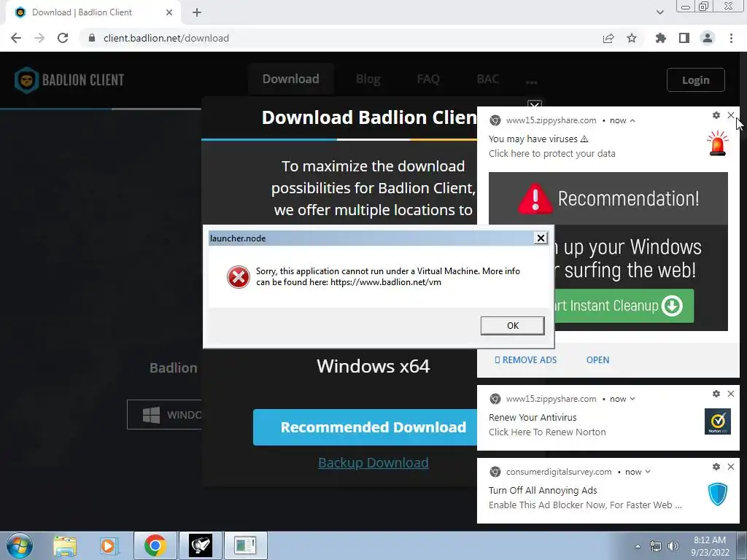
Task: Click the green Instant Cleanup button
Action: click(624, 306)
